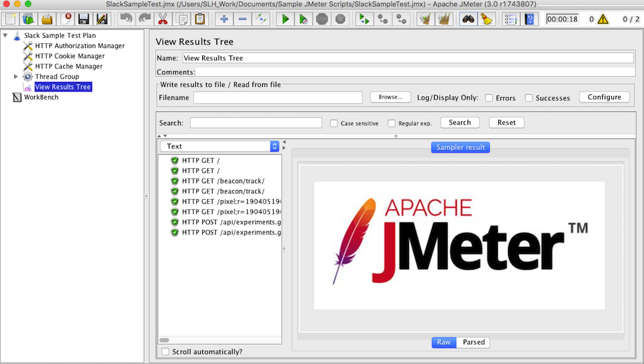Click the Undo arrow icon
The image size is (644, 364).
point(126,19)
